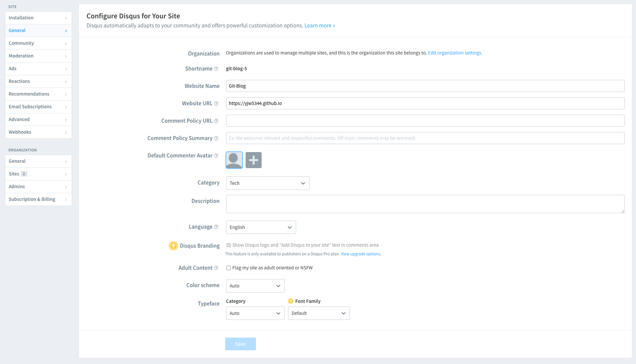
Task: Select the default avatar placeholder image
Action: [234, 160]
